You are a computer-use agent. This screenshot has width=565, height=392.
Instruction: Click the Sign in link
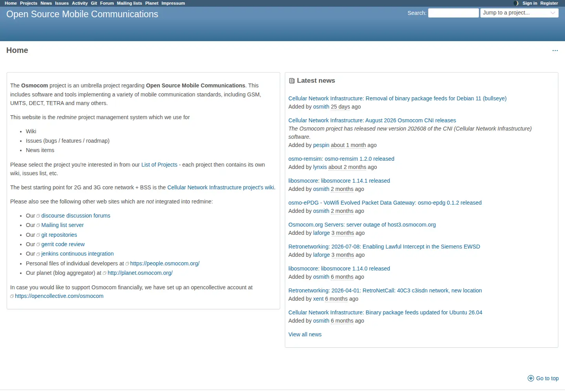[x=530, y=3]
